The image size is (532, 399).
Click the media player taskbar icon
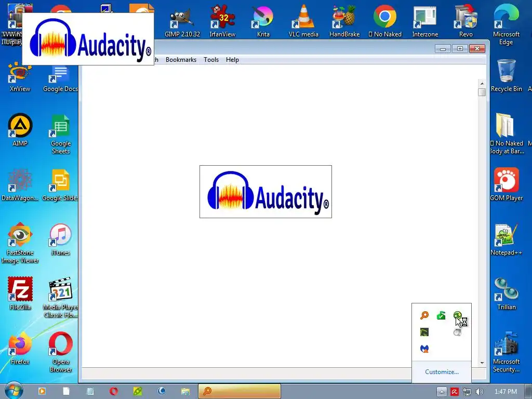42,391
